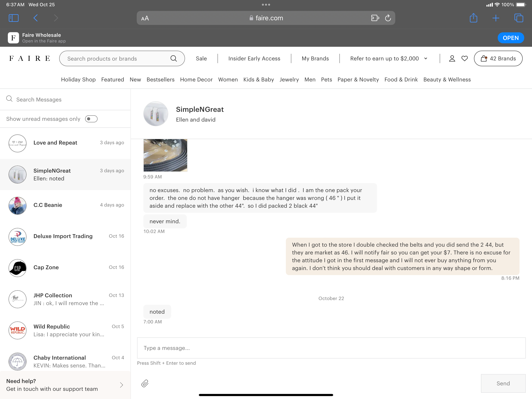Open the Safari tabs overview icon
The height and width of the screenshot is (399, 532).
point(518,18)
